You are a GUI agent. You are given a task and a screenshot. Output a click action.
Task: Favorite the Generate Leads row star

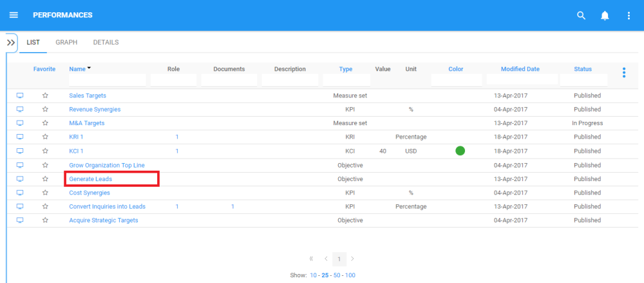tap(45, 179)
